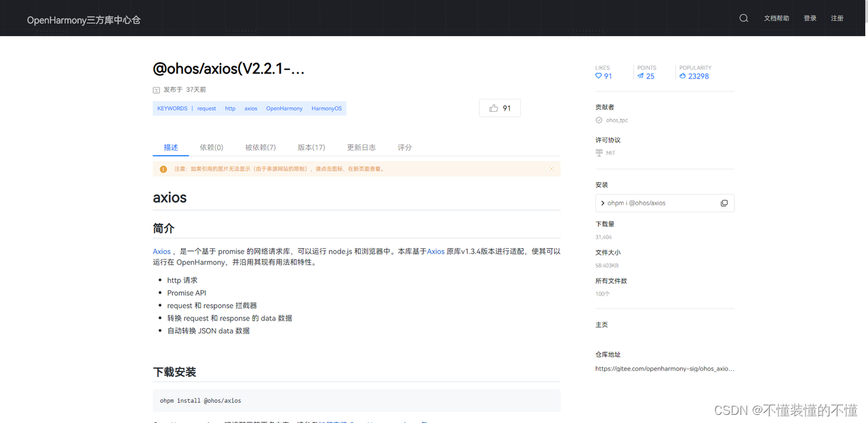Open the first Axios link in 简介
The height and width of the screenshot is (423, 868).
(161, 251)
